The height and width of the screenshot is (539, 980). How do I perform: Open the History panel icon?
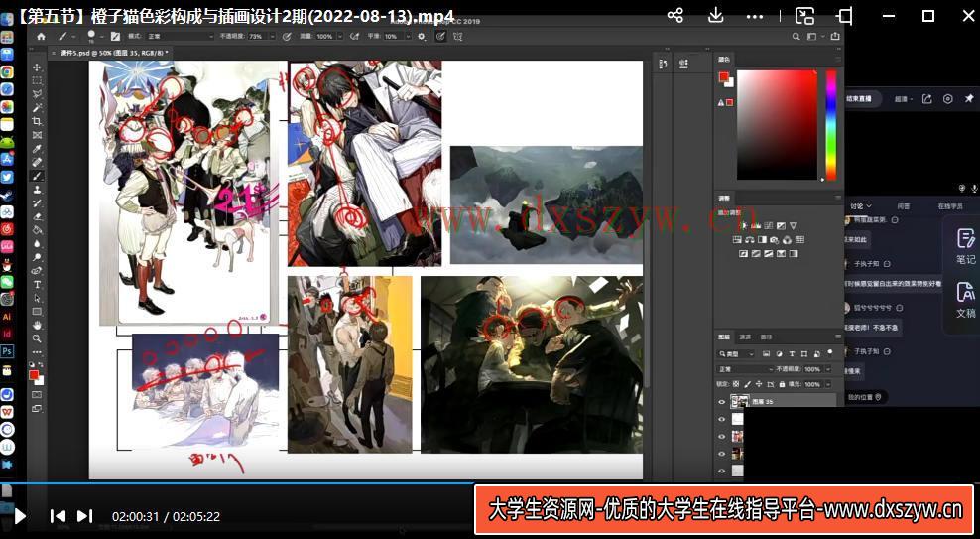point(664,64)
